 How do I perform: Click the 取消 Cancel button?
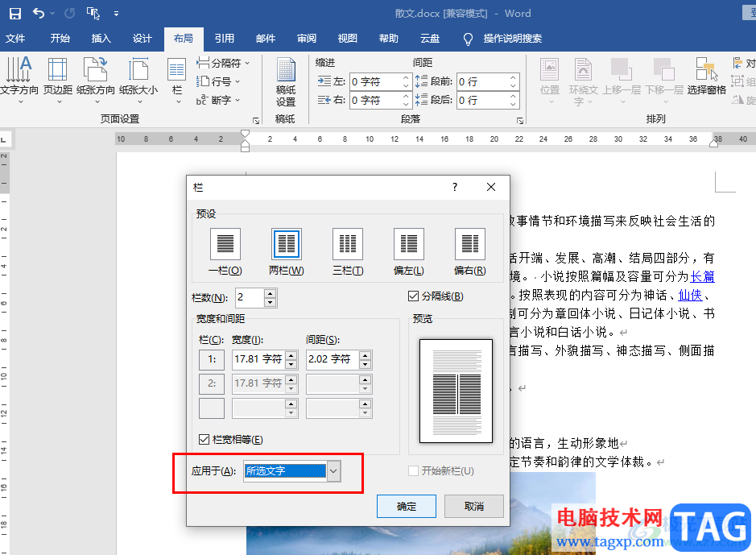474,507
